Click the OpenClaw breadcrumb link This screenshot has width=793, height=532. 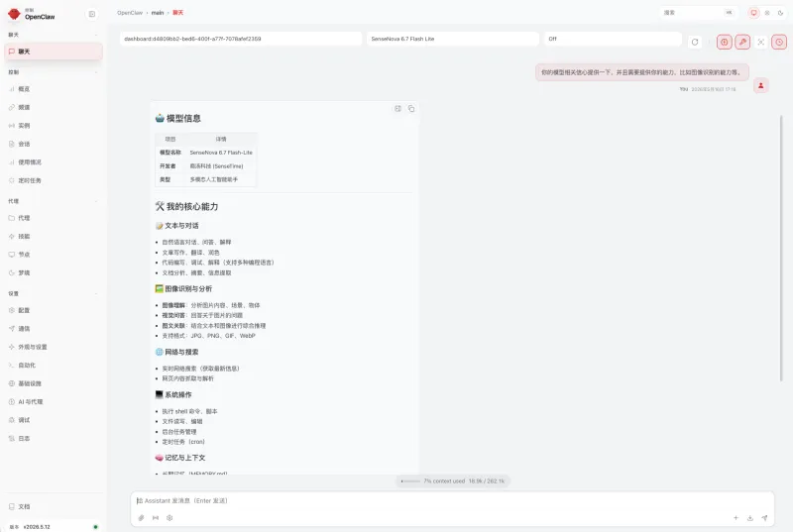click(x=130, y=13)
